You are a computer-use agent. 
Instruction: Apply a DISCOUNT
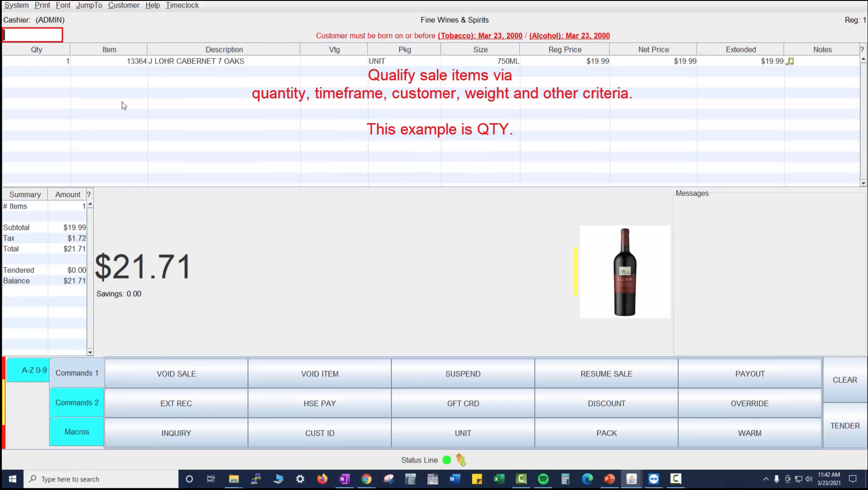[x=606, y=403]
